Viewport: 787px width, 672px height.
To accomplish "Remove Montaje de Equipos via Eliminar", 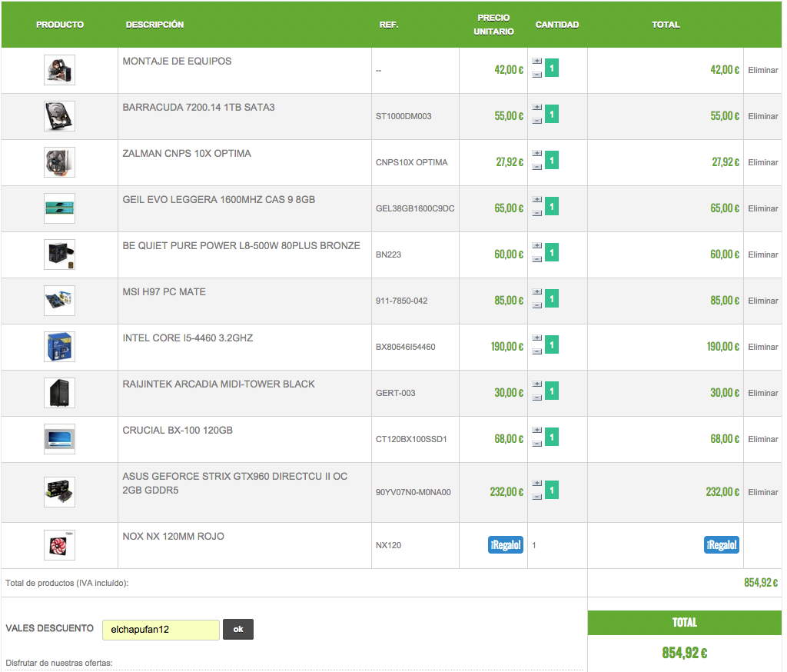I will [762, 70].
